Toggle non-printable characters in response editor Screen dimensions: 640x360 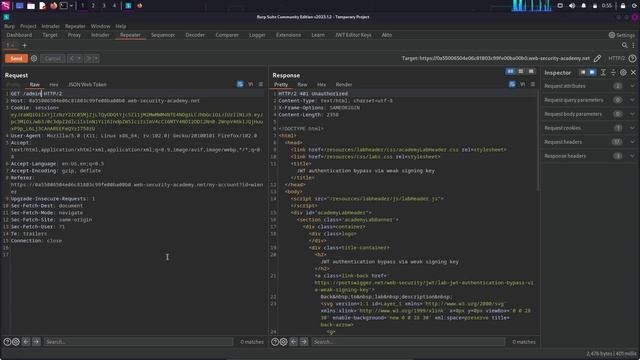(x=522, y=84)
